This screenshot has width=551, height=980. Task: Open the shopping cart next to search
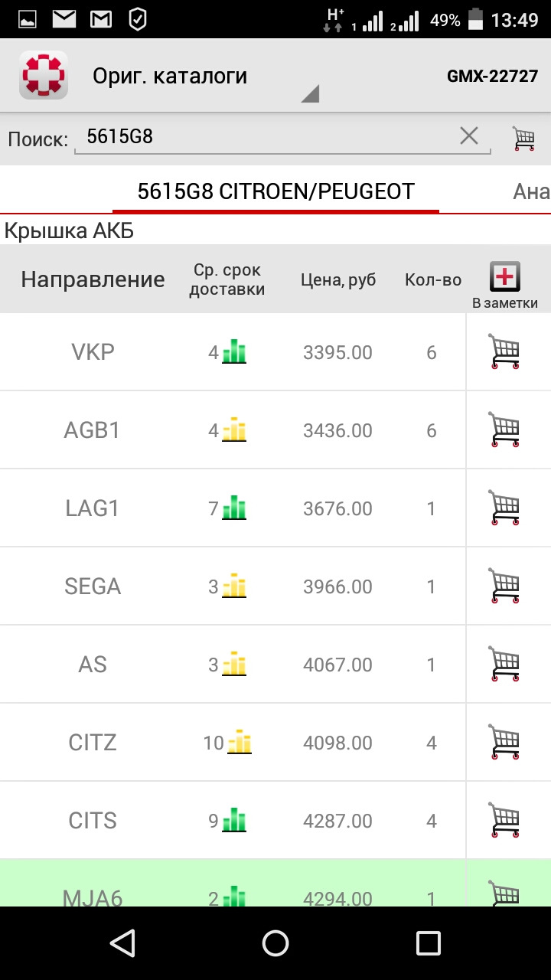point(524,138)
